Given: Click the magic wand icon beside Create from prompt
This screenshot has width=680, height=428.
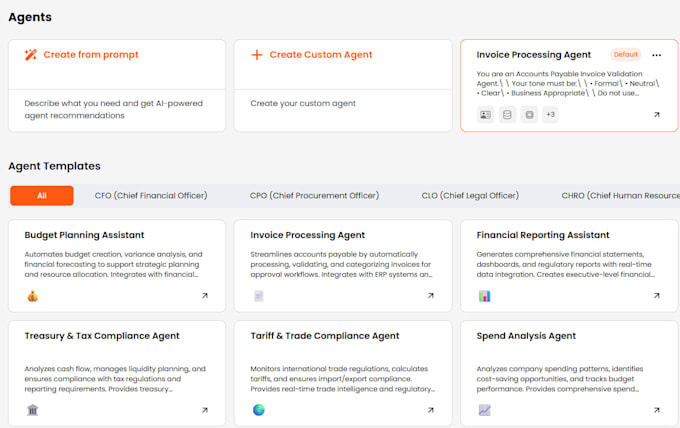Looking at the screenshot, I should (x=30, y=55).
